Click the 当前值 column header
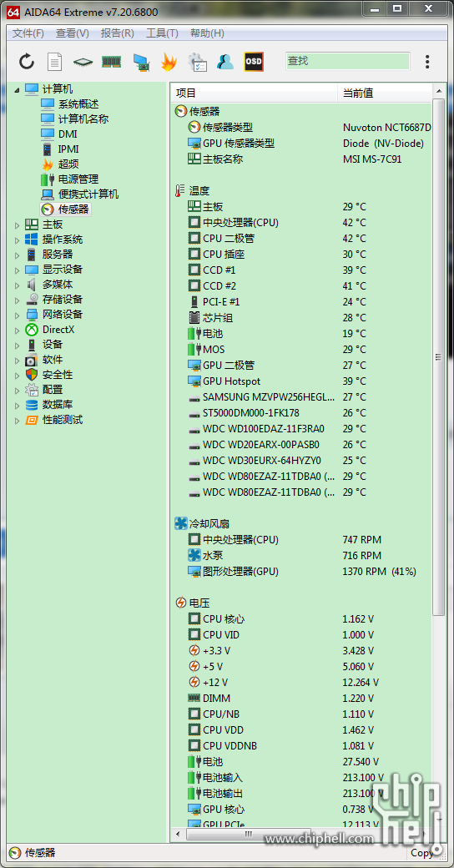Screen dimensions: 454x868 coord(384,93)
